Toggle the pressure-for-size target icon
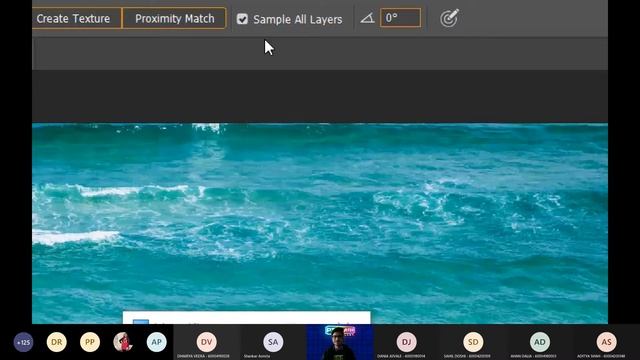640x360 pixels. click(x=449, y=18)
